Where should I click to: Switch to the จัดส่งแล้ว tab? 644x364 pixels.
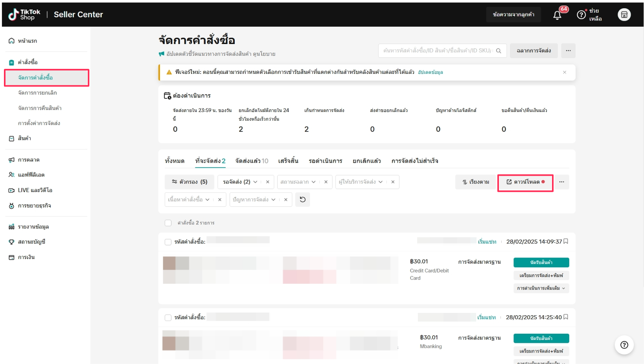252,161
